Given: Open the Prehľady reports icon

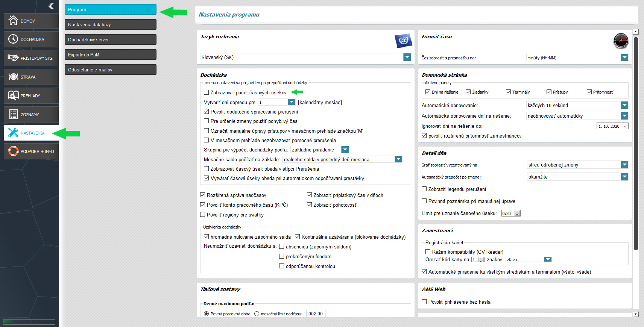Looking at the screenshot, I should click(x=13, y=95).
